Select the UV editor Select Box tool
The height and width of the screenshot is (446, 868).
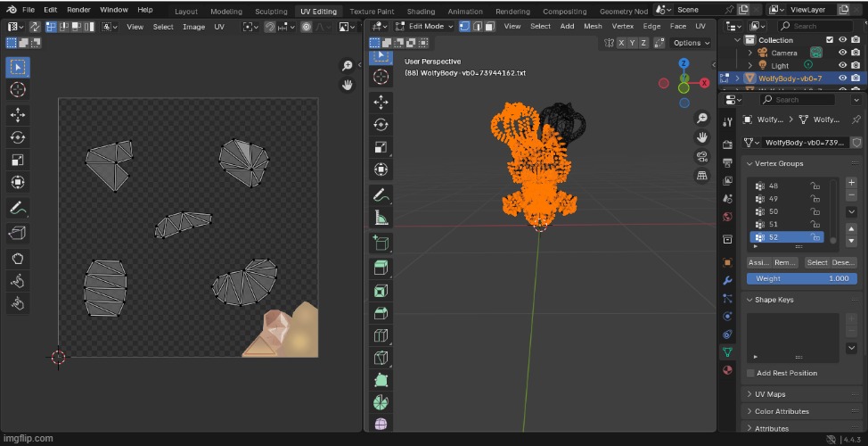[18, 67]
